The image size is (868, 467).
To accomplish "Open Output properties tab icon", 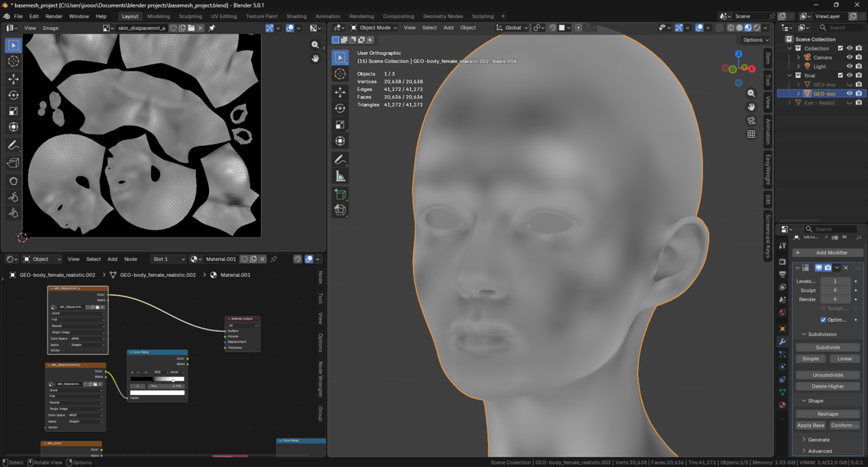I will coord(783,274).
